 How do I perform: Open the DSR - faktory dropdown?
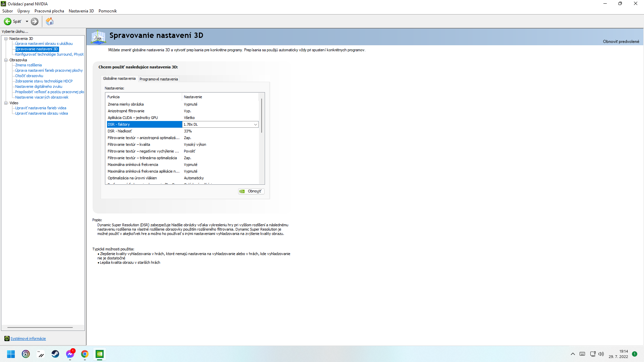click(255, 125)
